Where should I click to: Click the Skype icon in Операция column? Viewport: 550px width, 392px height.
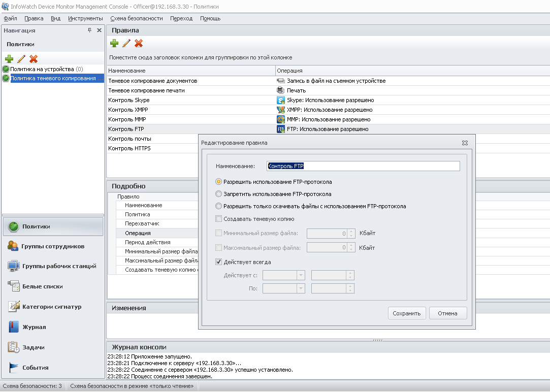pyautogui.click(x=281, y=100)
